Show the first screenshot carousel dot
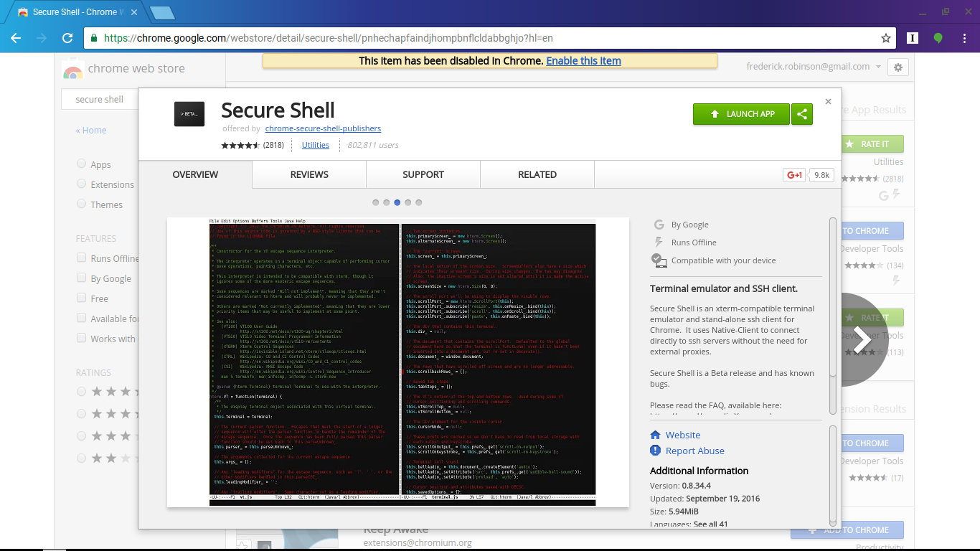The image size is (980, 551). point(376,202)
